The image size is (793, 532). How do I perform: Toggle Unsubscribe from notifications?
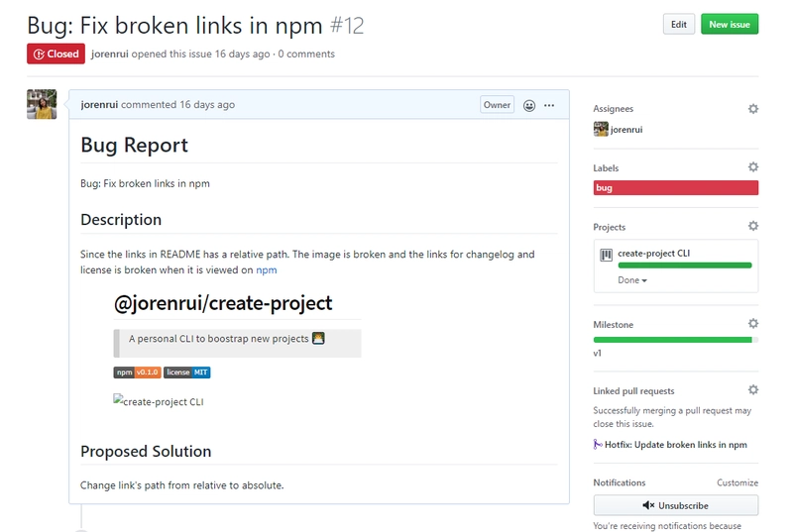(x=675, y=505)
